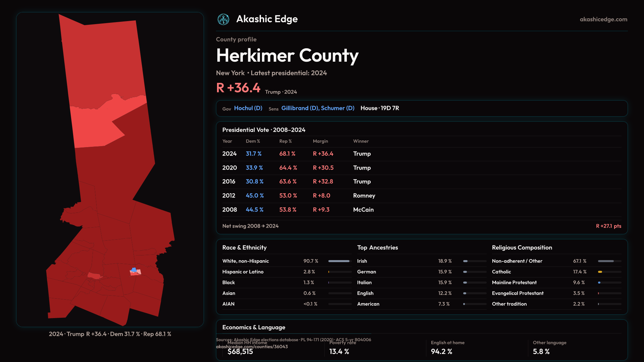Viewport: 644px width, 362px height.
Task: Click the Net swing R +27.1 pts value
Action: click(608, 226)
